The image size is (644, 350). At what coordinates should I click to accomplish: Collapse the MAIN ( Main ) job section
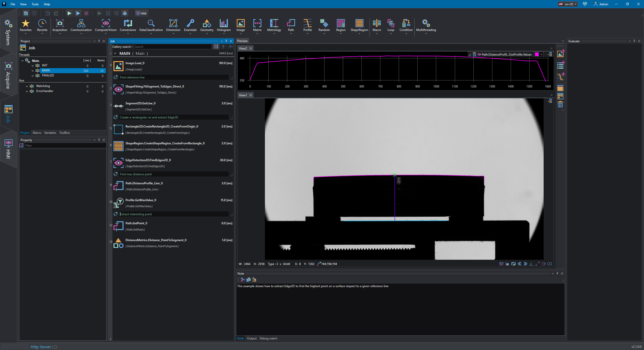115,53
